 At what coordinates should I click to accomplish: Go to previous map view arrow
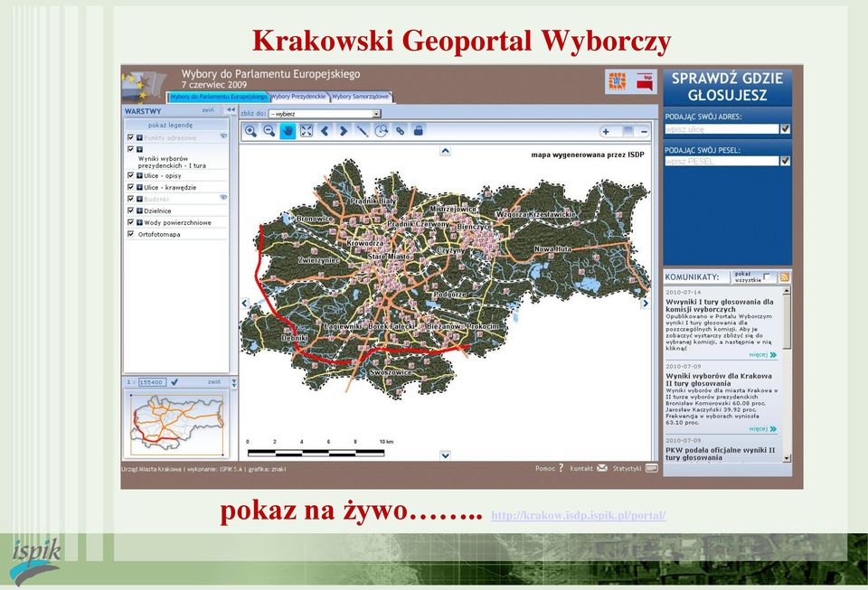[x=325, y=131]
